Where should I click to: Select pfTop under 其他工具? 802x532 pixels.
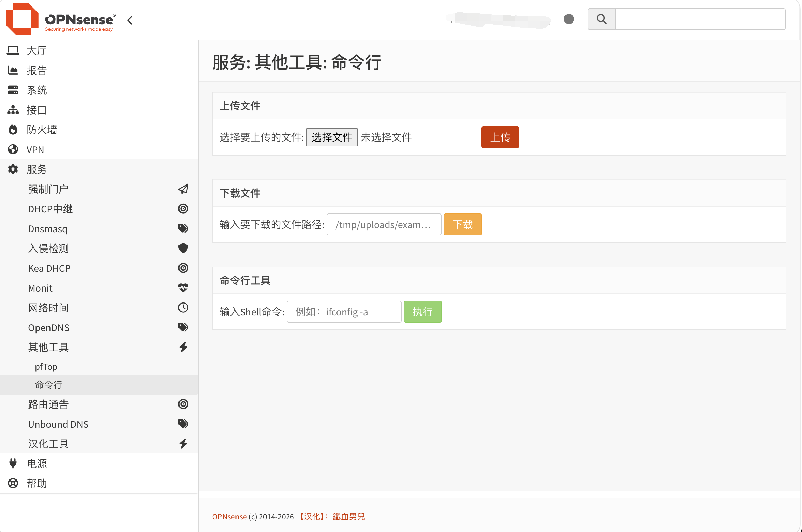point(99,367)
